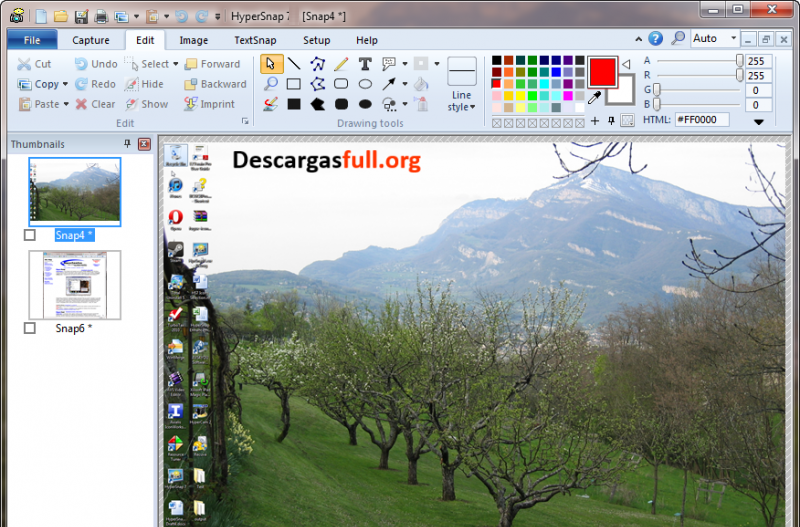The width and height of the screenshot is (800, 527).
Task: Switch to the Help tab
Action: click(x=367, y=40)
